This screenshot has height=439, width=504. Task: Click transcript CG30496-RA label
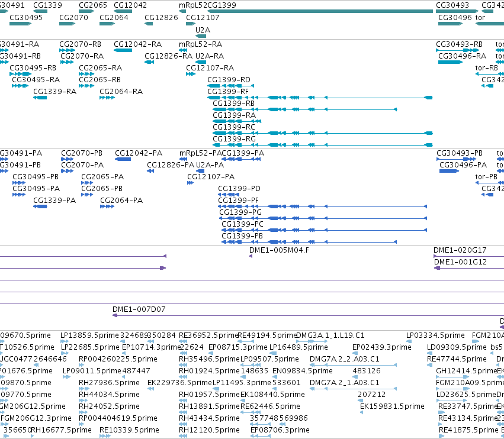(462, 56)
